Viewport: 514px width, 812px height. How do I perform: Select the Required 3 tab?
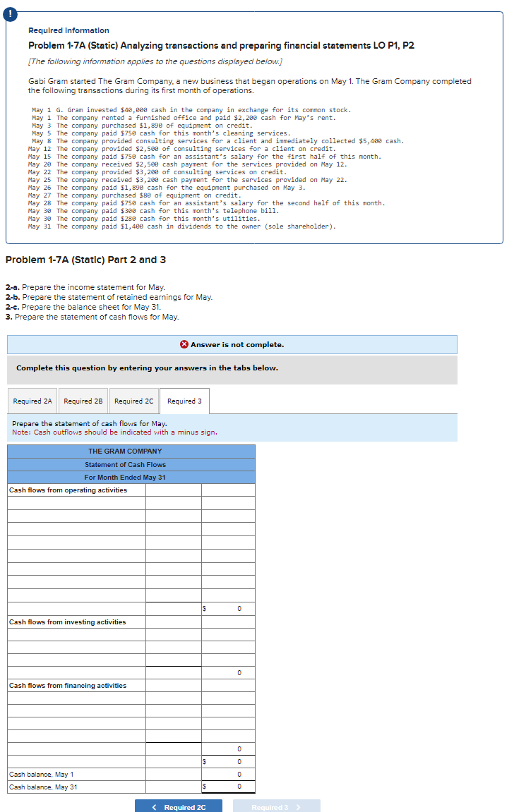click(184, 401)
